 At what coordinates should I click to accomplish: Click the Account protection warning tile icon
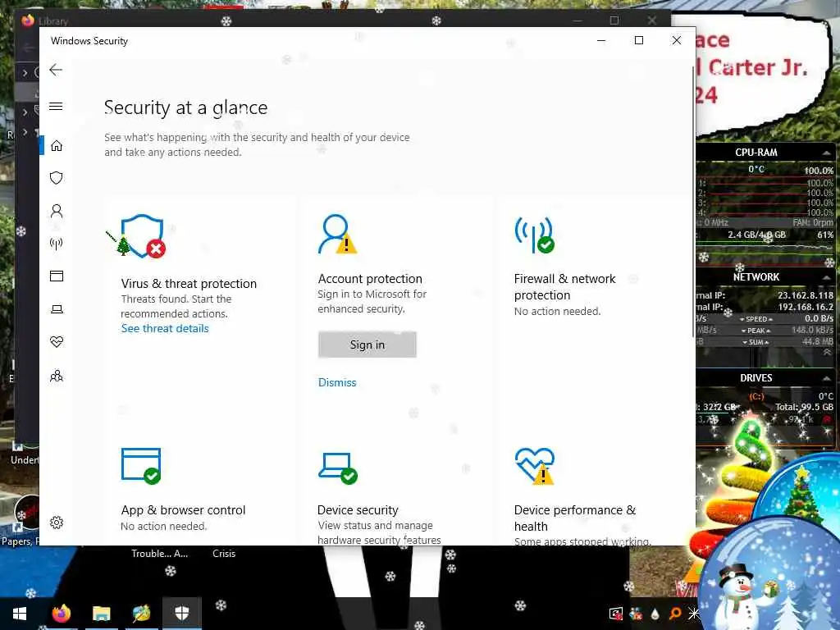[x=337, y=234]
